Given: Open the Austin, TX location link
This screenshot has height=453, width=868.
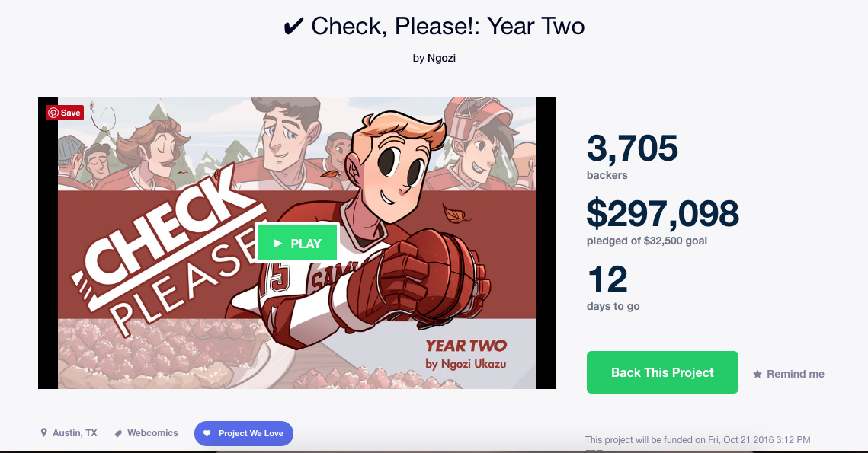Looking at the screenshot, I should point(75,433).
